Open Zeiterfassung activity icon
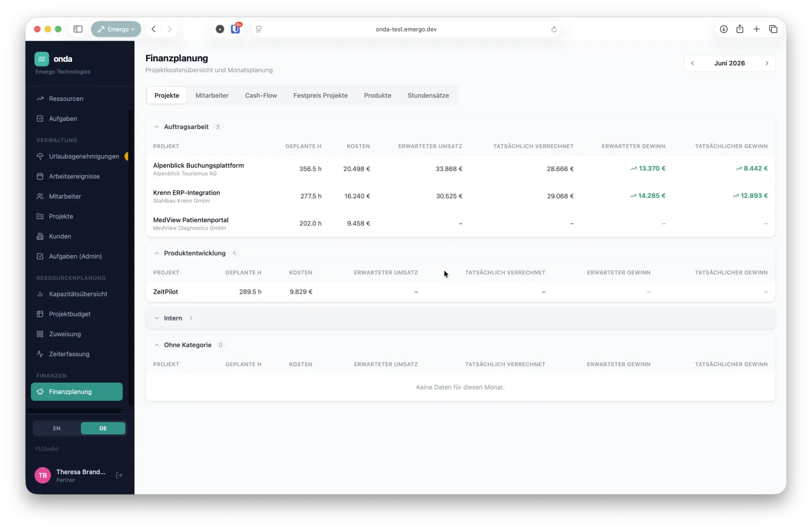Image resolution: width=812 pixels, height=528 pixels. click(40, 354)
